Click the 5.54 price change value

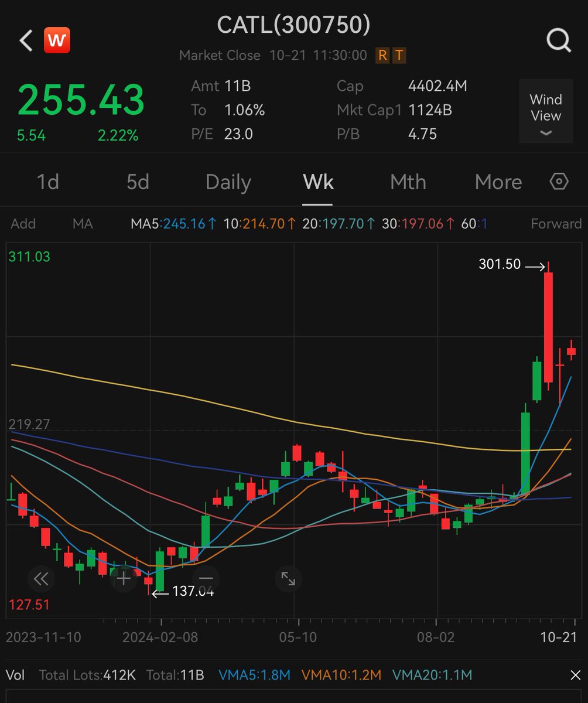[x=31, y=136]
